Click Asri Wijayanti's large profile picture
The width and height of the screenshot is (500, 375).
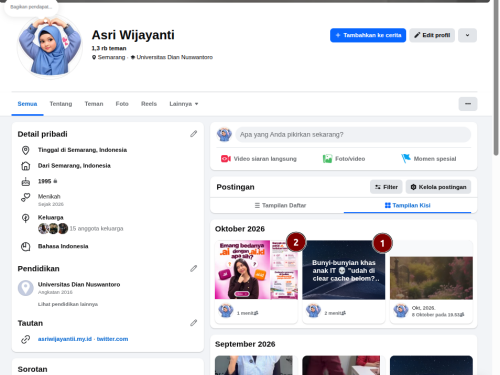click(x=50, y=47)
